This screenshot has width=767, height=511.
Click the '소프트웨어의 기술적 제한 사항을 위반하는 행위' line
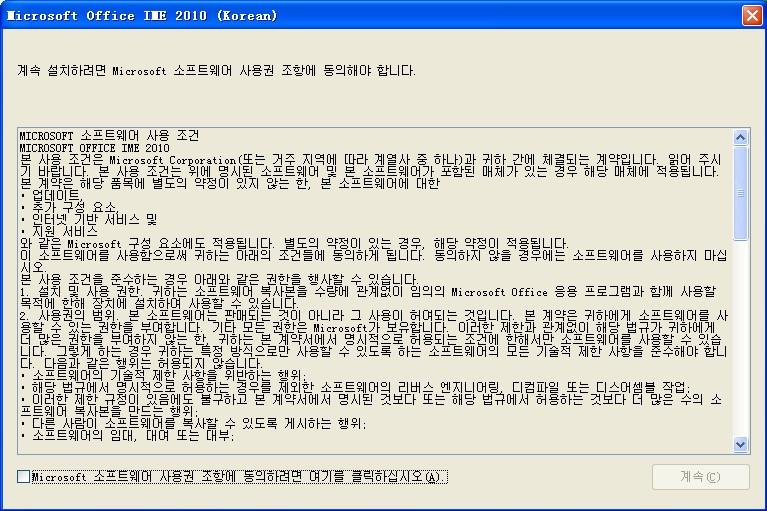pyautogui.click(x=163, y=376)
